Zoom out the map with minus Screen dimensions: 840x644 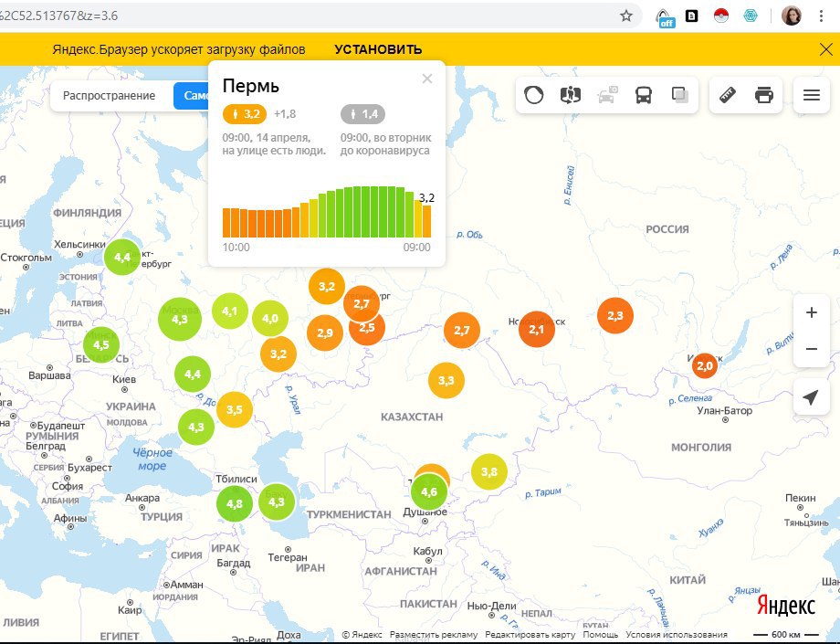click(x=812, y=349)
